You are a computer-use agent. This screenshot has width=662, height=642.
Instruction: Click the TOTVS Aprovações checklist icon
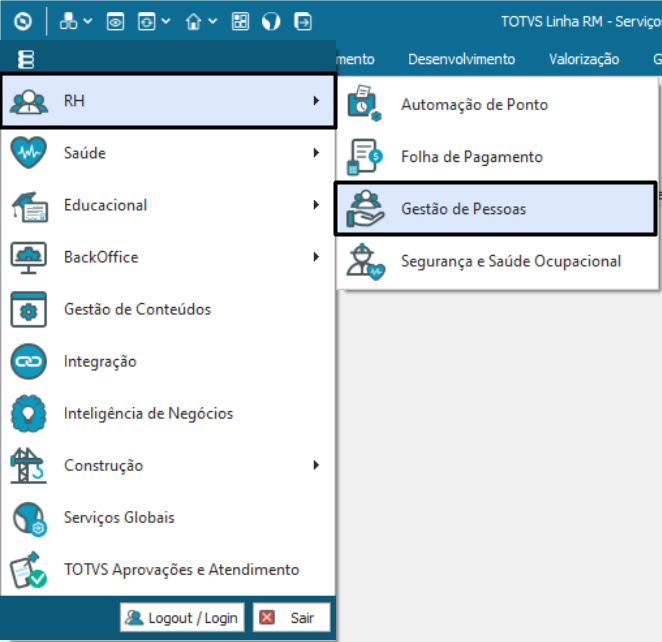pyautogui.click(x=28, y=570)
